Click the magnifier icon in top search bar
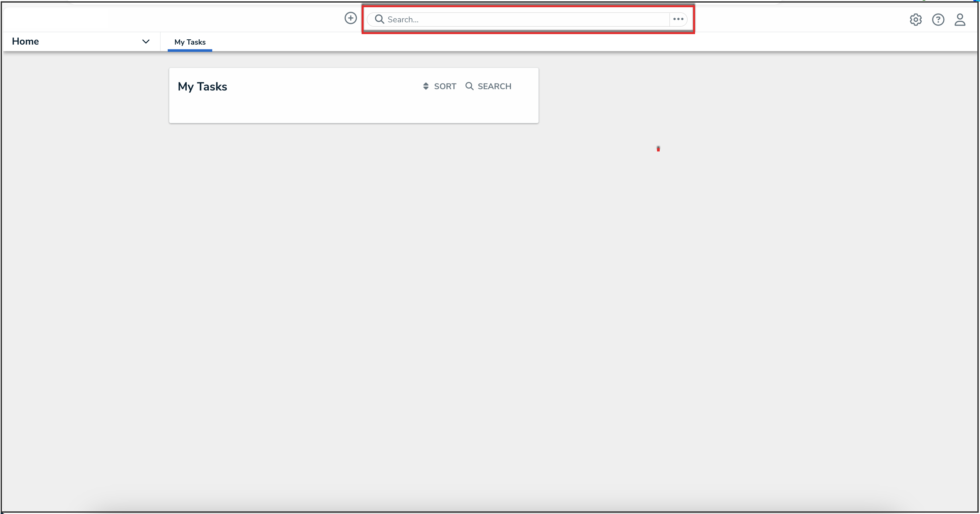Image resolution: width=980 pixels, height=514 pixels. (379, 19)
